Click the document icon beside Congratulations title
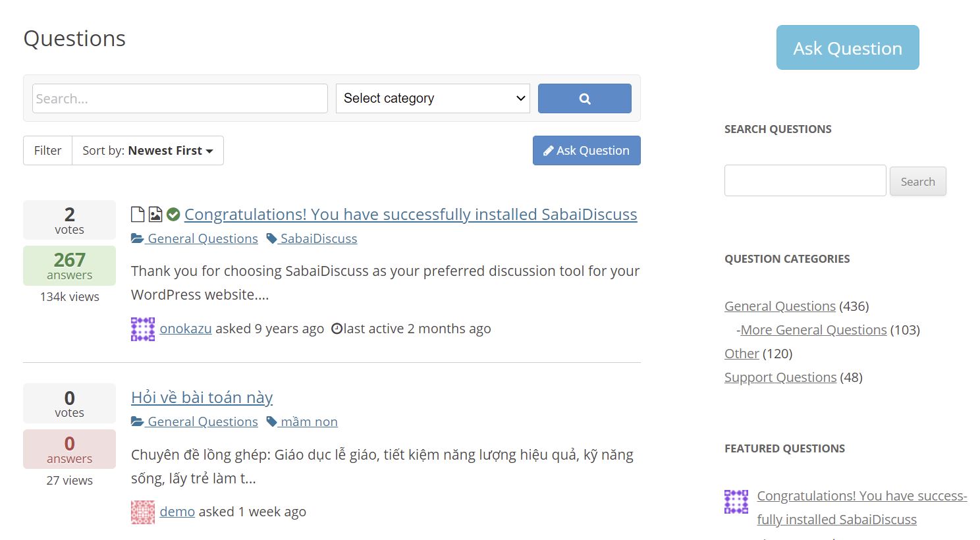The height and width of the screenshot is (540, 980). coord(138,214)
